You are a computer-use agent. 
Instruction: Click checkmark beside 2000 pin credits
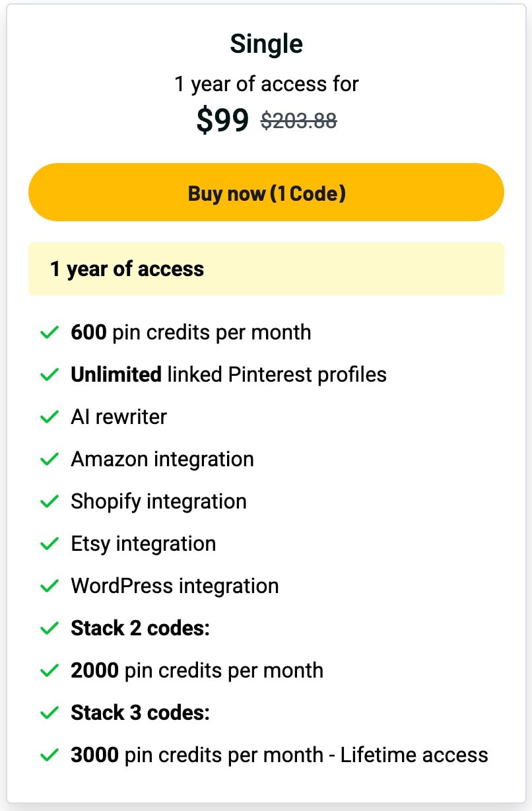50,670
